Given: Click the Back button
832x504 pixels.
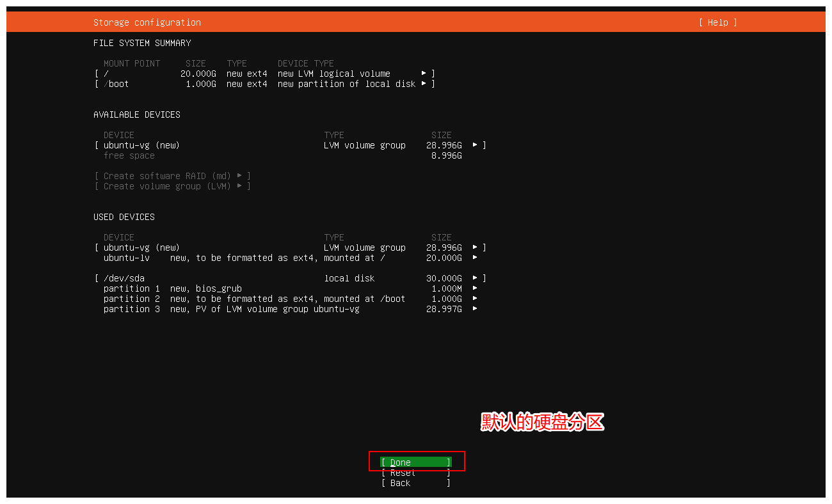Looking at the screenshot, I should coord(416,483).
